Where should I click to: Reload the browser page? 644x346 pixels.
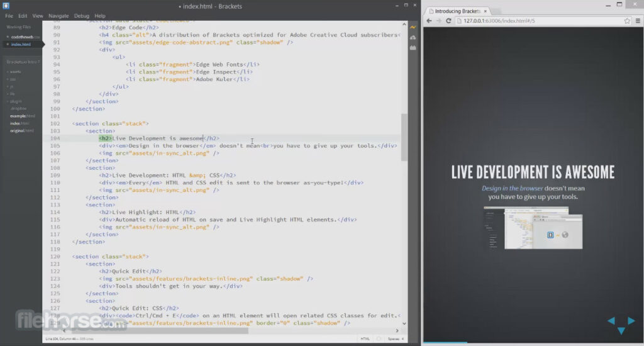click(448, 21)
